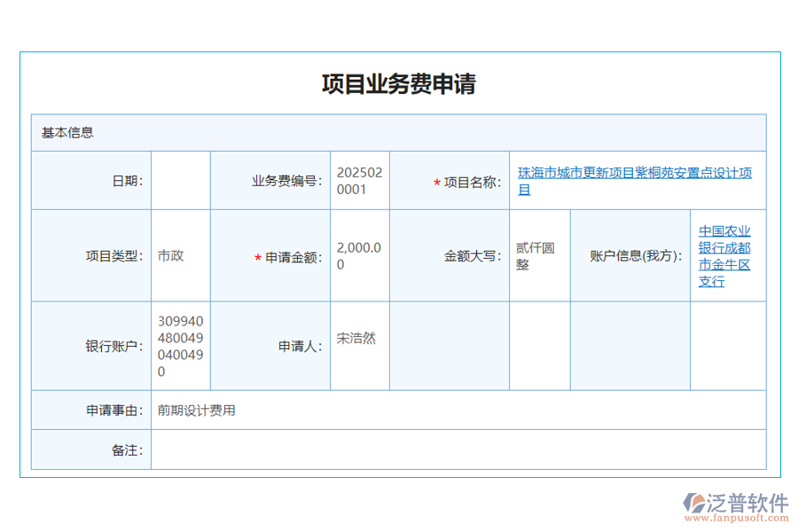The image size is (798, 532).
Task: Click the empty cell beside 申请人
Action: (450, 345)
